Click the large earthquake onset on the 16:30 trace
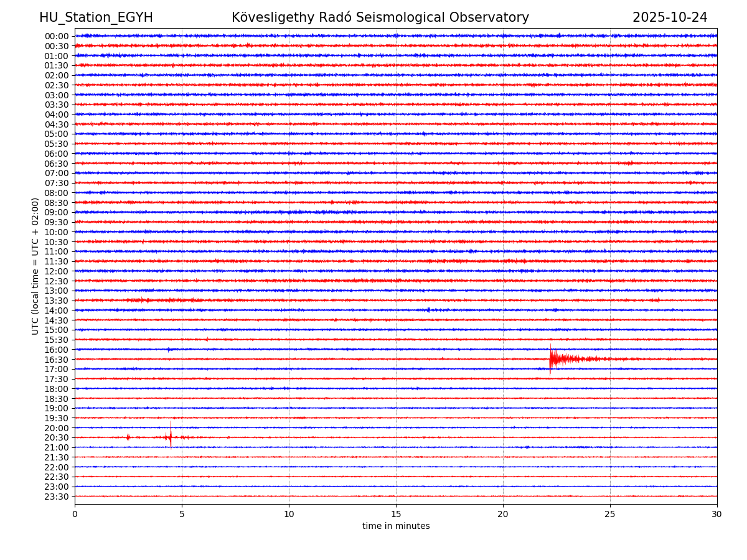Image resolution: width=747 pixels, height=560 pixels. tap(551, 359)
